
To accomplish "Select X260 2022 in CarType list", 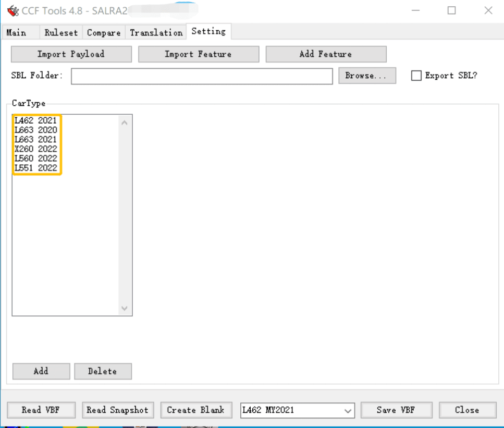I will coord(35,149).
